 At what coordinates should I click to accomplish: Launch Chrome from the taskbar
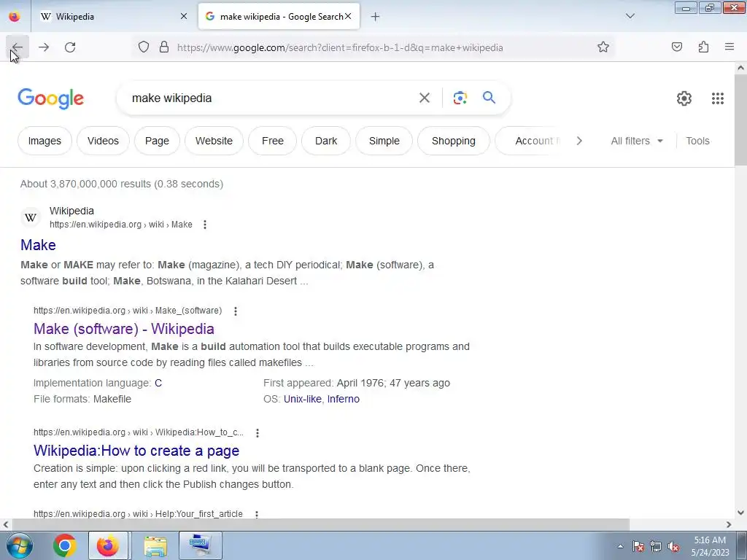click(x=64, y=545)
